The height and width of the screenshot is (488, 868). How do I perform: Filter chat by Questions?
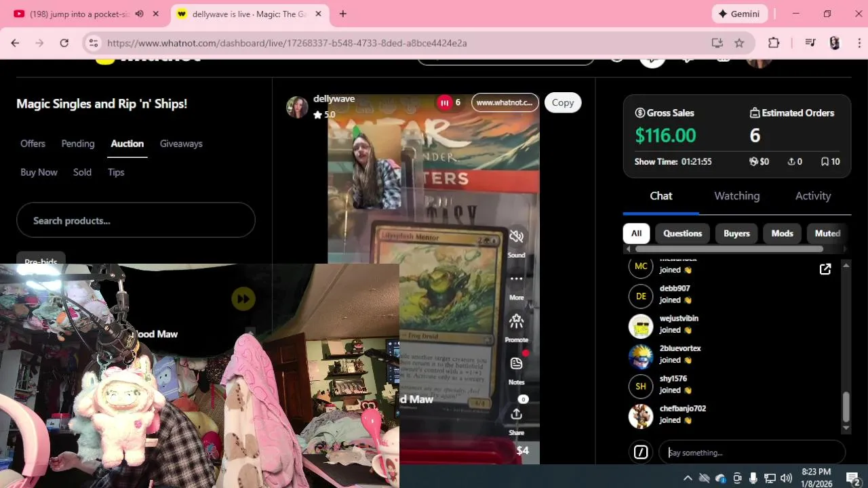click(x=682, y=233)
